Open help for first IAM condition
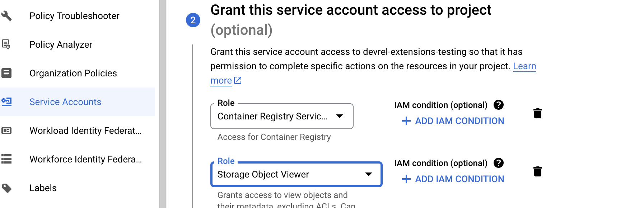 tap(498, 105)
